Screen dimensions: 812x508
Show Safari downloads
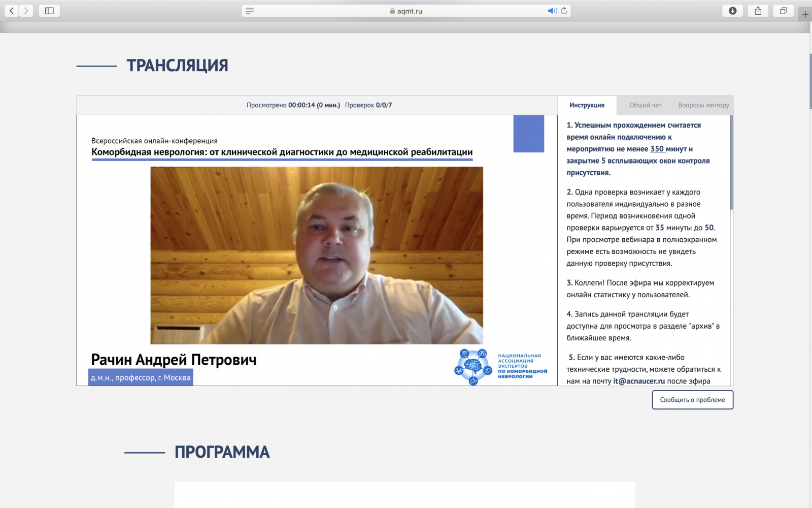(x=732, y=11)
